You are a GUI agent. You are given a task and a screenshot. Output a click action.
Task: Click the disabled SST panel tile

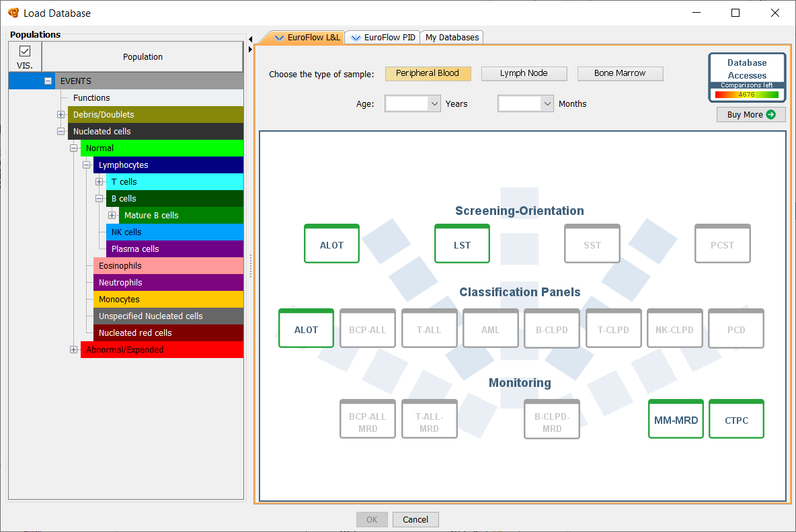coord(592,243)
